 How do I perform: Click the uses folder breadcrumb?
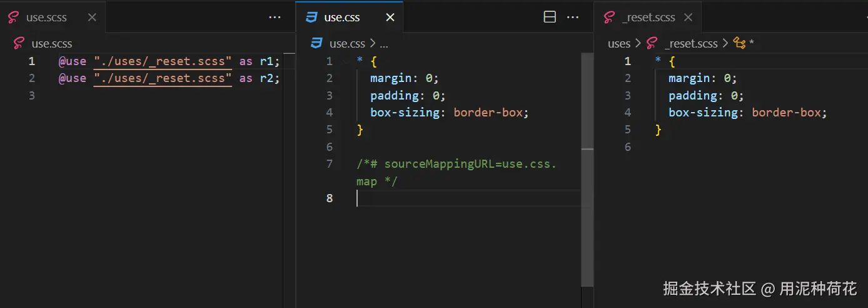pos(619,44)
